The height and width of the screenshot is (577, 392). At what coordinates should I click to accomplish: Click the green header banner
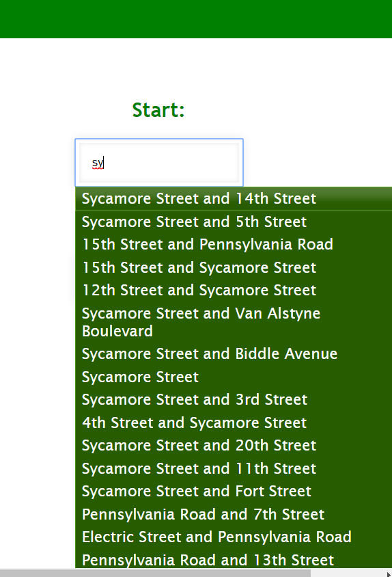click(x=196, y=18)
